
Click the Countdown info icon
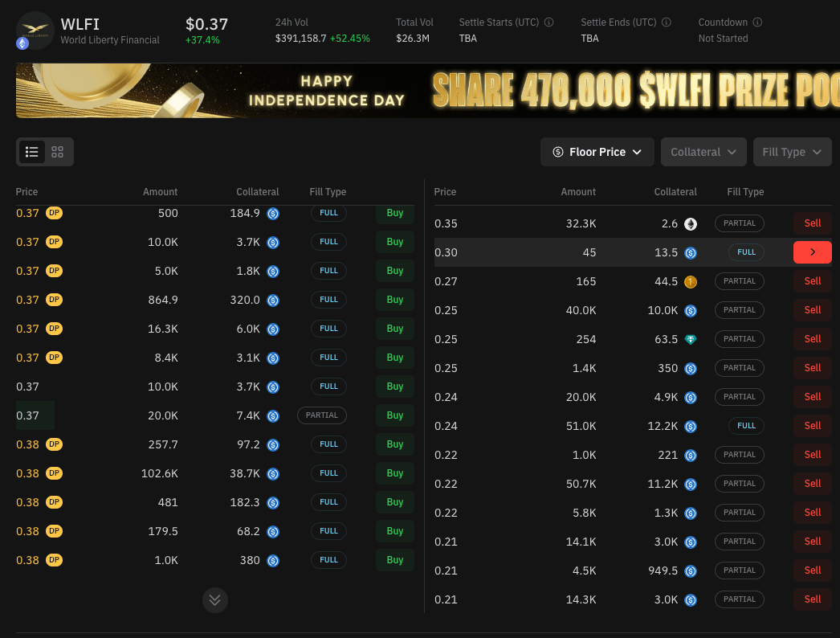(x=757, y=22)
